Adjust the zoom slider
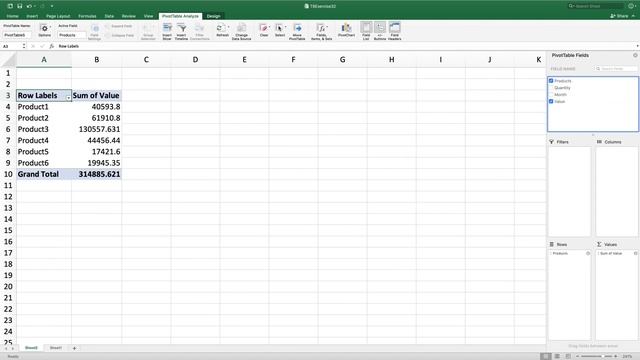This screenshot has height=360, width=640. tap(597, 356)
